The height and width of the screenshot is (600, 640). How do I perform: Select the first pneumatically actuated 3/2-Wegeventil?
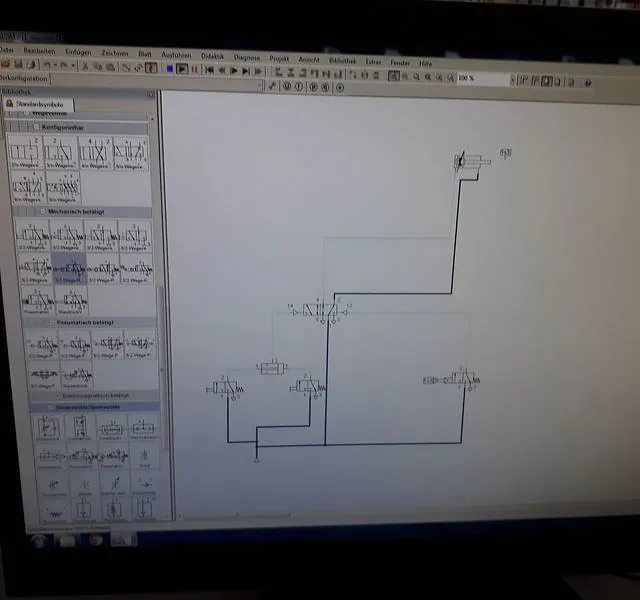[x=42, y=345]
